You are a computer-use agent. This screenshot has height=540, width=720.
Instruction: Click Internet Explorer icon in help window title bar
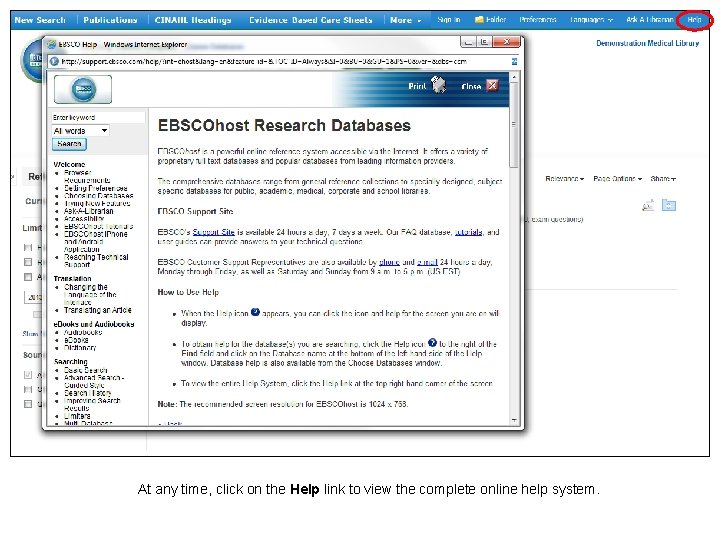52,45
